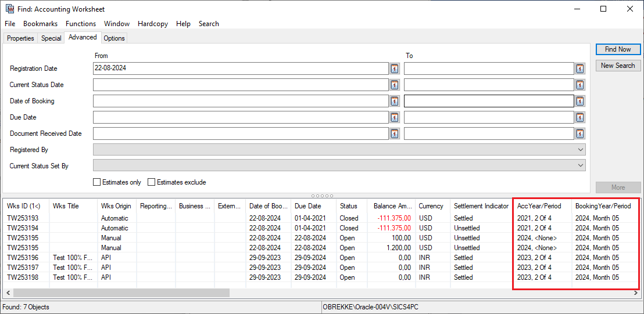Click the Due Date From field
Image resolution: width=644 pixels, height=314 pixels.
click(x=241, y=117)
